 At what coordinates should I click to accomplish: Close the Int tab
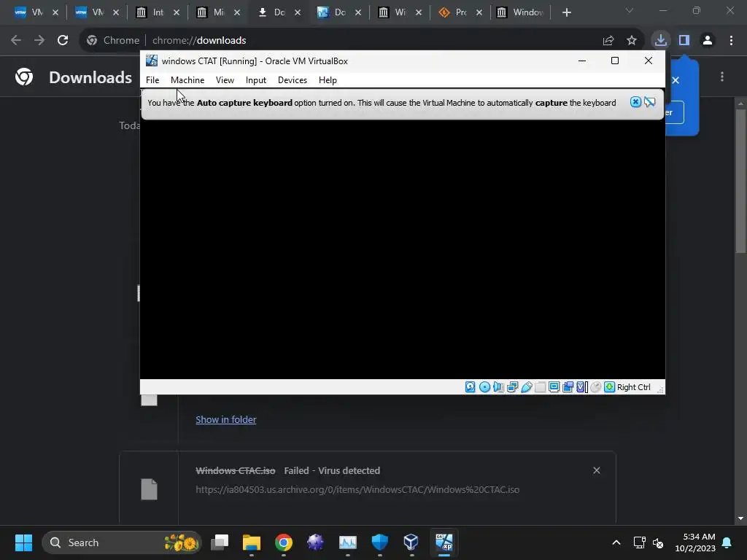(x=177, y=13)
